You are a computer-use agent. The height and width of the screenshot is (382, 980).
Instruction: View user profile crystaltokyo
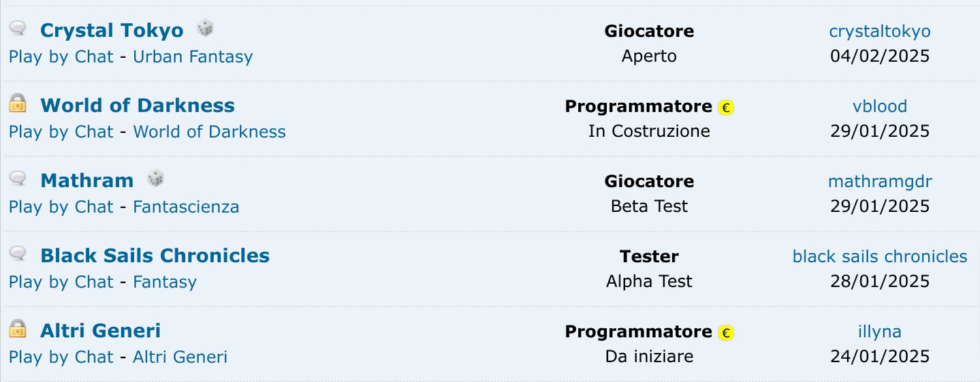pyautogui.click(x=879, y=31)
